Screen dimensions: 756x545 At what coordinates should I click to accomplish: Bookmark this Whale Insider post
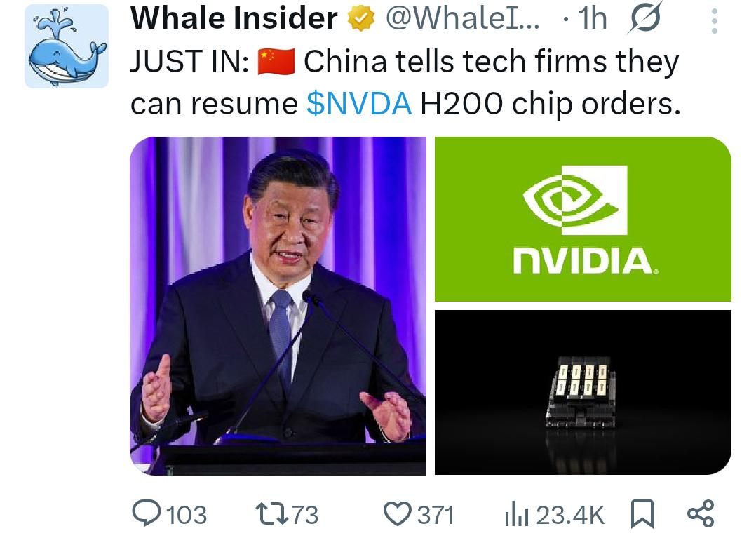(x=642, y=514)
